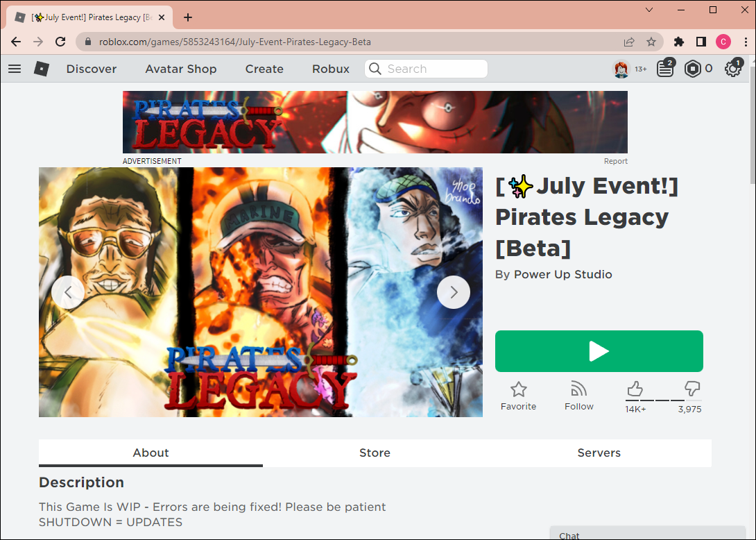Click the '14K+' likes count
The width and height of the screenshot is (756, 540).
click(x=635, y=410)
